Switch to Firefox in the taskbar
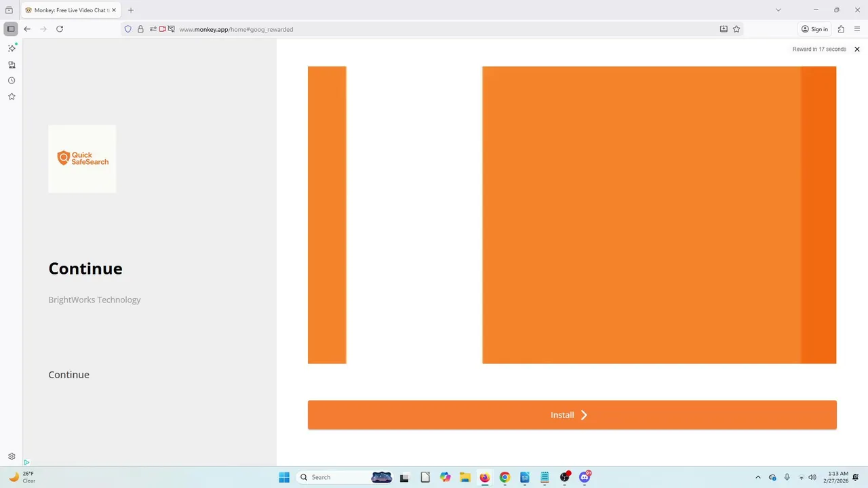 point(485,477)
